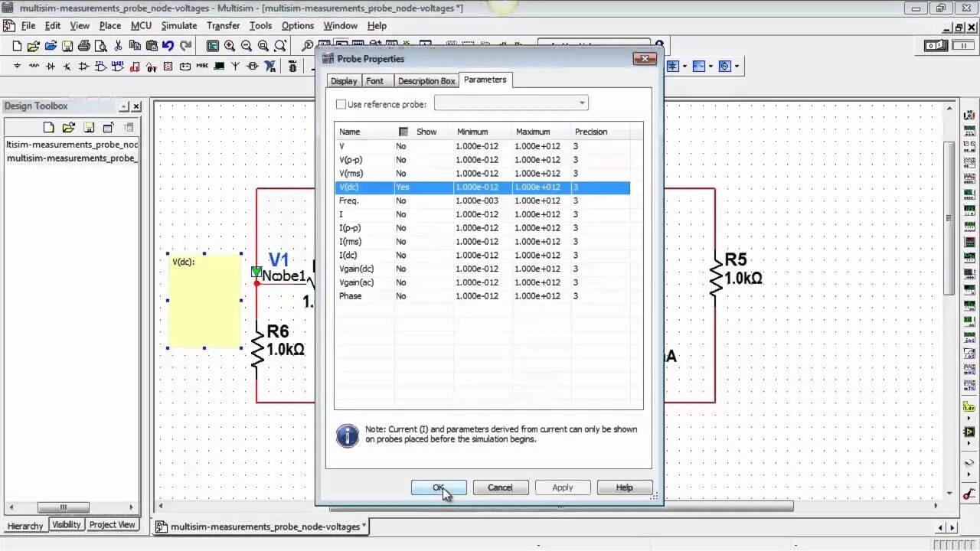Expand the power source dropdown arrow
The width and height of the screenshot is (980, 551).
point(684,67)
